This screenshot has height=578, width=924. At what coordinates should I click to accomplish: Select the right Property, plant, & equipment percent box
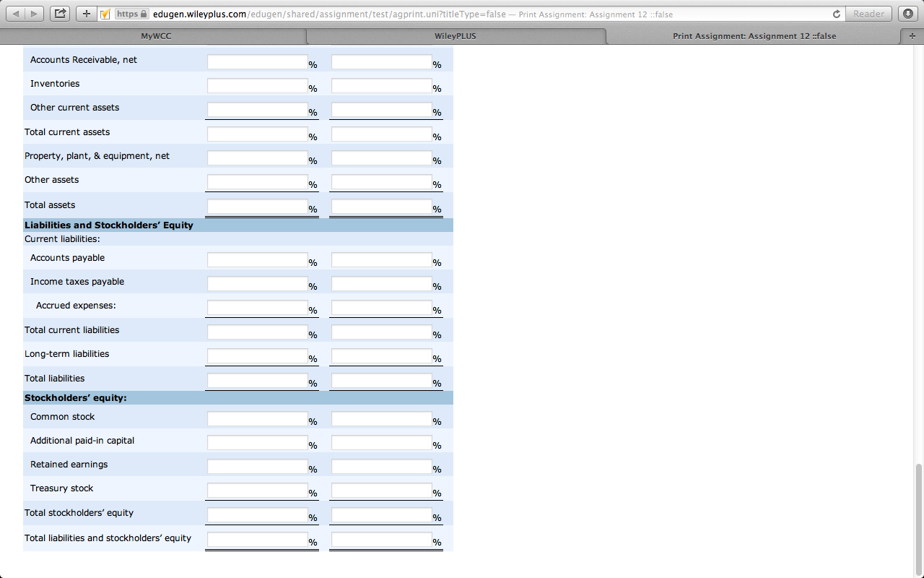(x=382, y=158)
